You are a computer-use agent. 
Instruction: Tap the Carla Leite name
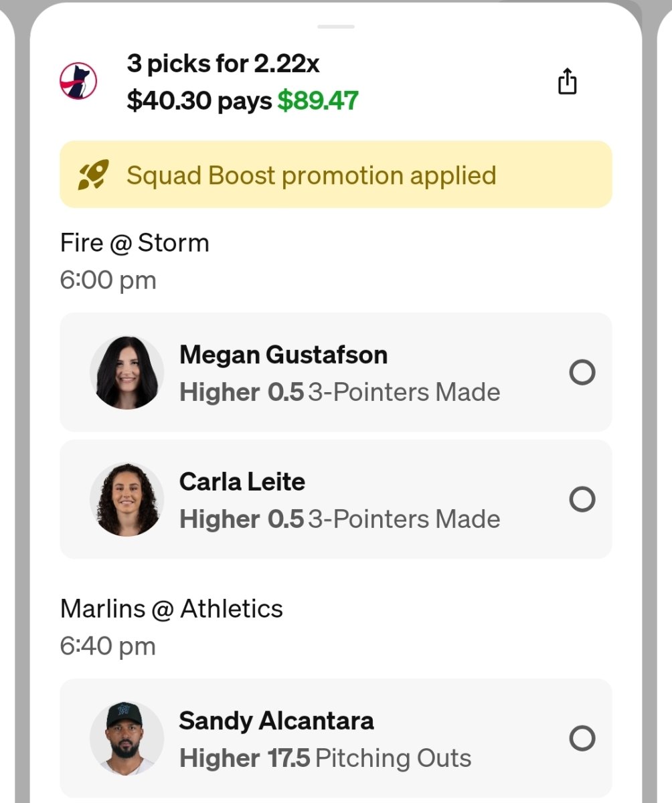pos(242,482)
